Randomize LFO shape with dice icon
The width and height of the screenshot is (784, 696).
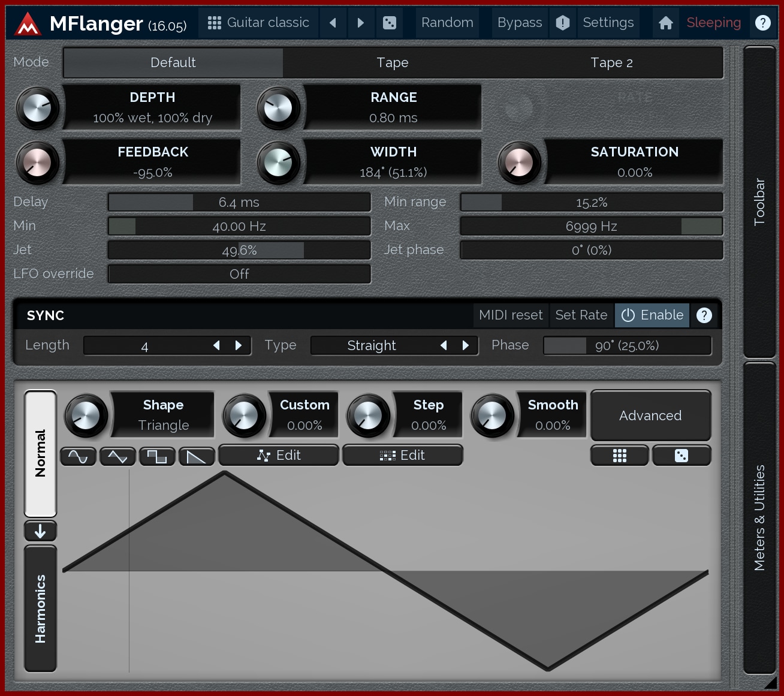(x=682, y=456)
